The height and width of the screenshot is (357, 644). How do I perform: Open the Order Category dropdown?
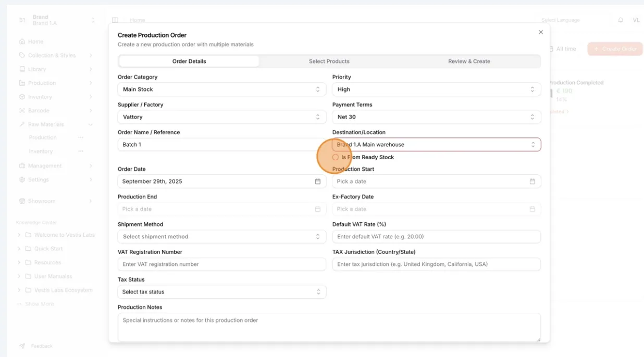pyautogui.click(x=222, y=90)
